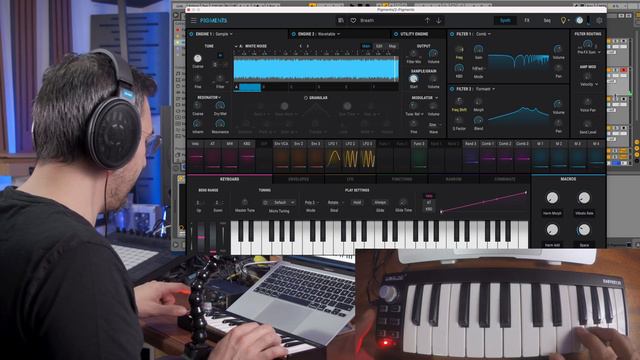The width and height of the screenshot is (640, 360).
Task: Click the Output Volume knob of Engine 1
Action: 433,53
